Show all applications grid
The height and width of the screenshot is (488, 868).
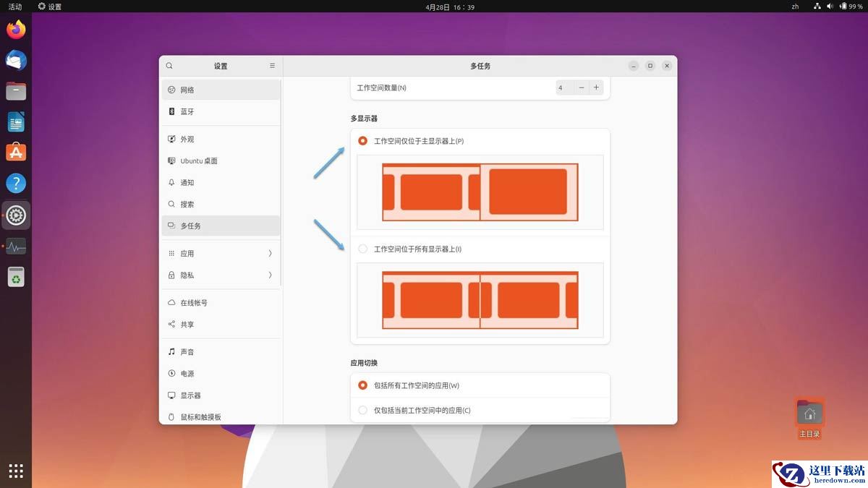coord(16,471)
